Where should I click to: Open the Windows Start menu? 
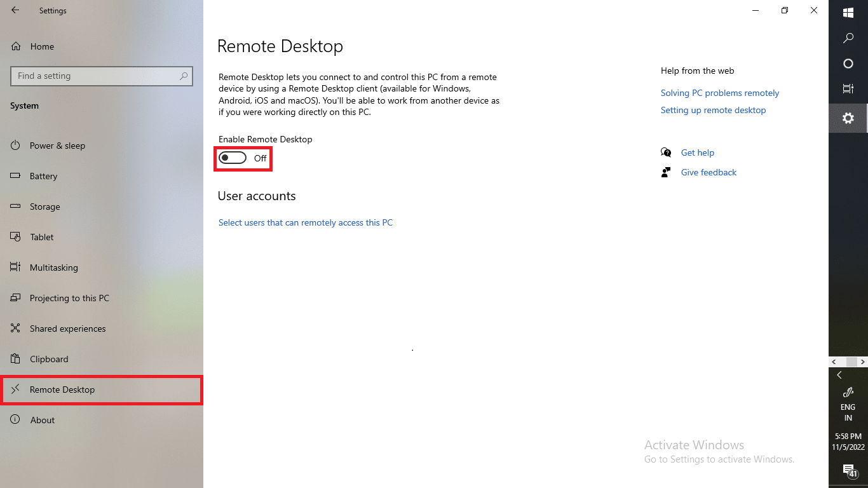(x=848, y=12)
